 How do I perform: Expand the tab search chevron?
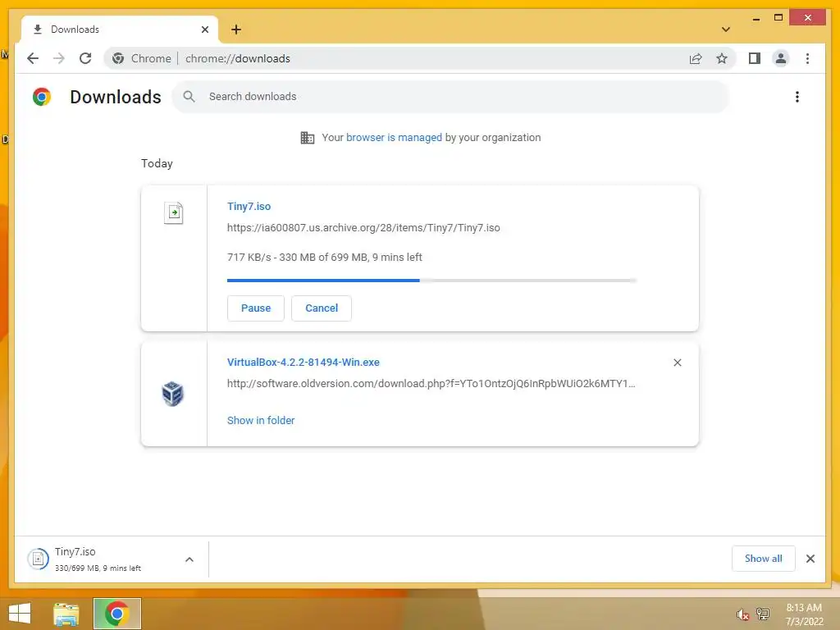click(x=726, y=30)
